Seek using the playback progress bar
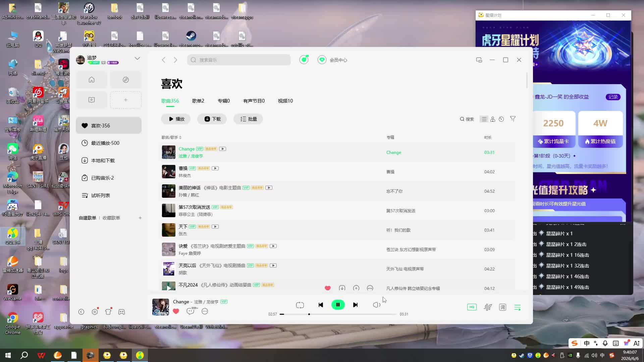 coord(338,314)
